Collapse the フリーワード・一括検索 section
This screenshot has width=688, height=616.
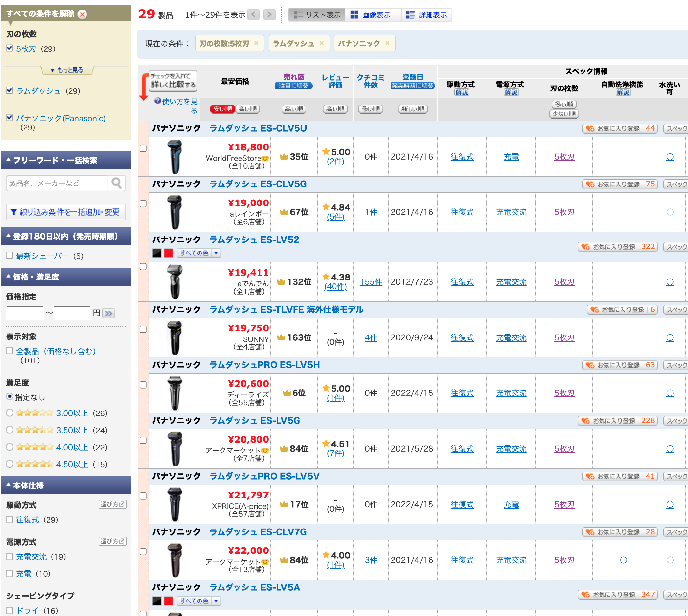66,160
